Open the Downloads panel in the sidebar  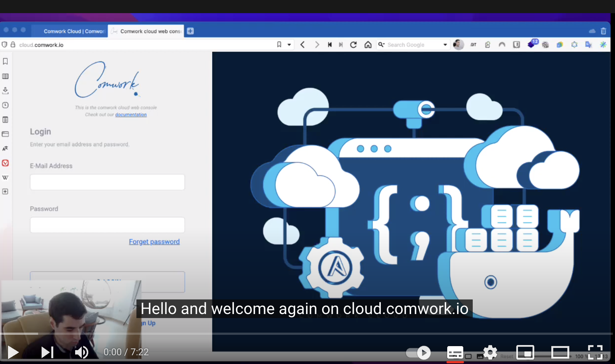[x=5, y=90]
